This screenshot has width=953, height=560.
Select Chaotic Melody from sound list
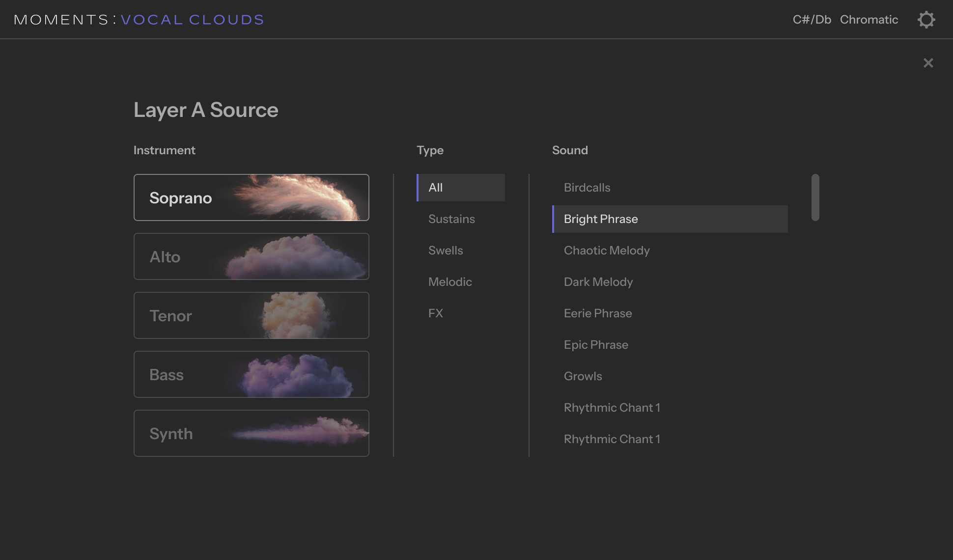(607, 251)
